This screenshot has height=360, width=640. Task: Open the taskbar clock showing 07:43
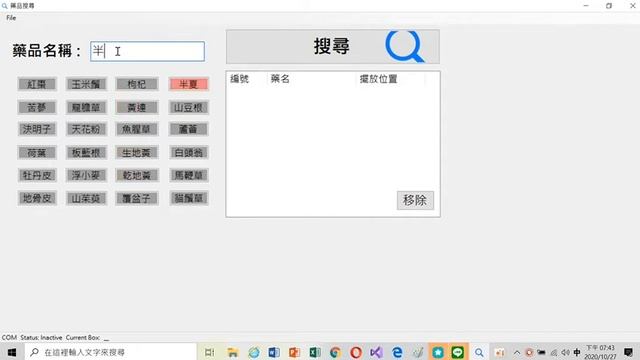pyautogui.click(x=600, y=352)
